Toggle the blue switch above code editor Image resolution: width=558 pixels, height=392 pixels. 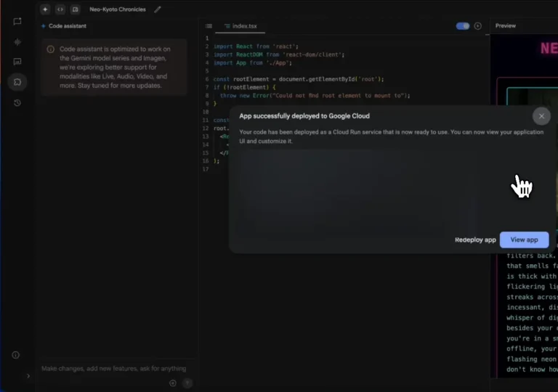click(463, 26)
